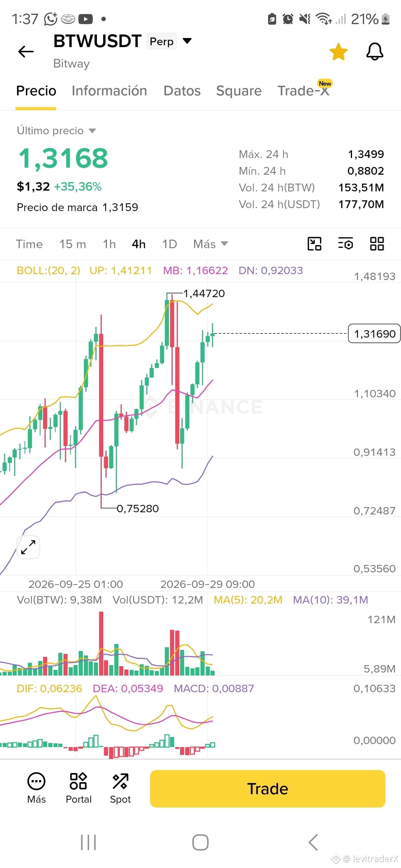The height and width of the screenshot is (868, 401).
Task: Tap the yellow Trade button
Action: [x=268, y=789]
